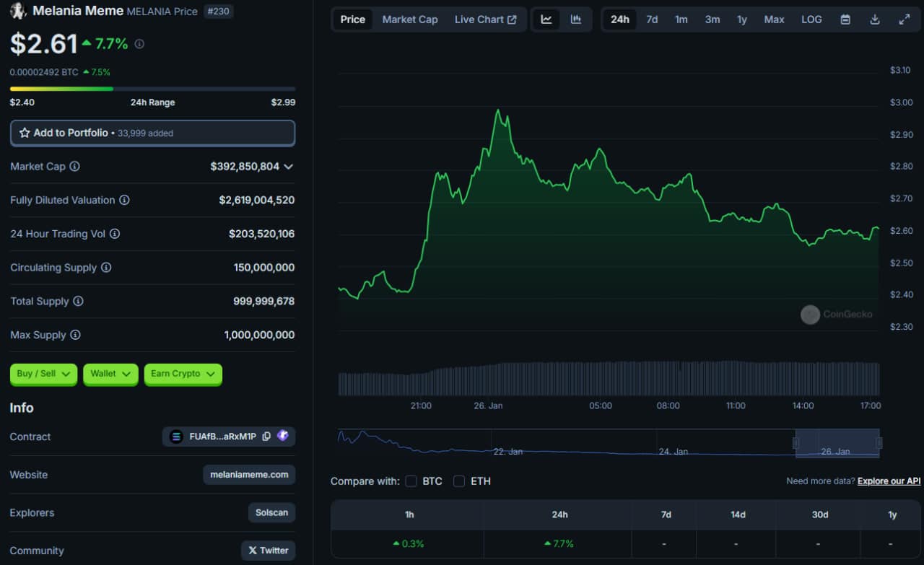Click the info icon beside the price change
This screenshot has height=565, width=924.
[x=139, y=44]
